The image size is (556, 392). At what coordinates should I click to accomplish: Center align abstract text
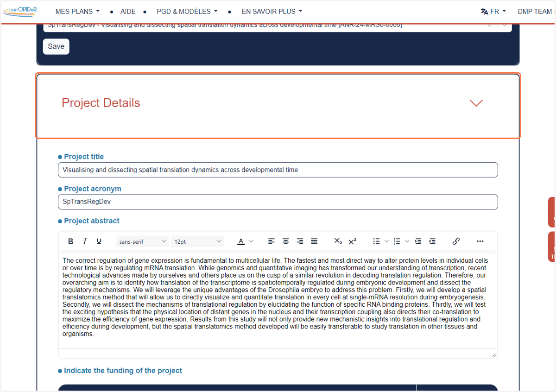286,241
